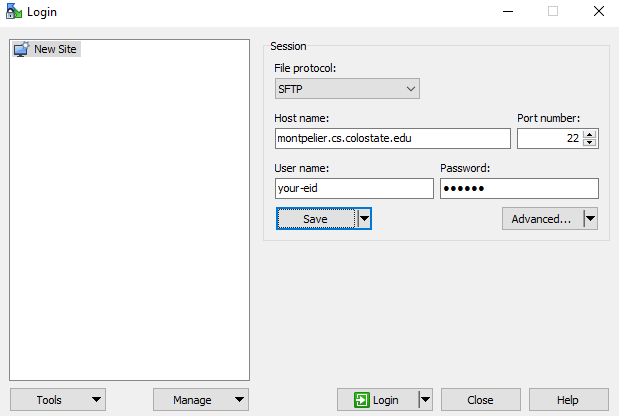Focus the Host name text field
The image size is (619, 416).
[x=392, y=138]
